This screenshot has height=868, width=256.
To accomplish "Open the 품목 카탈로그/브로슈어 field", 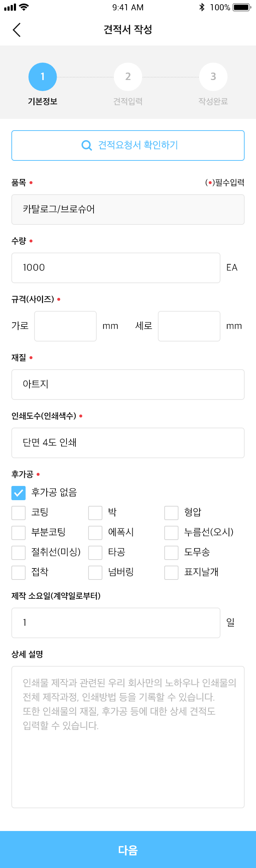I will point(128,210).
